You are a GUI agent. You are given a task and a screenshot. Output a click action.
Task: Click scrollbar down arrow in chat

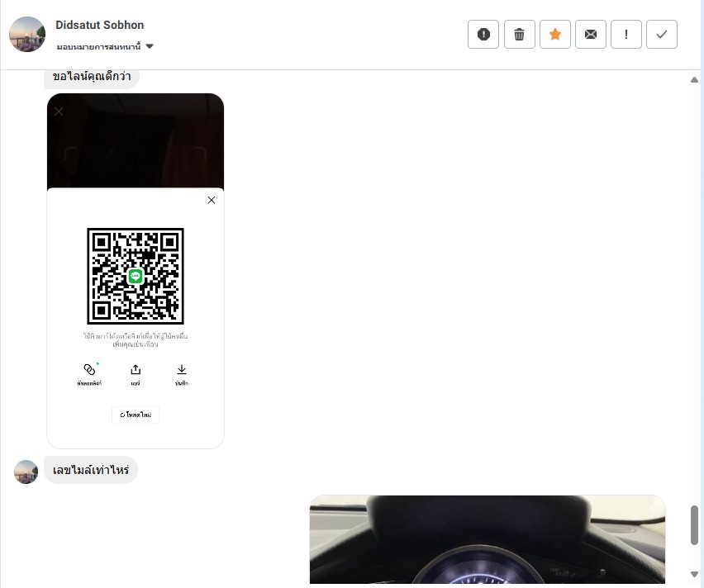pos(694,575)
